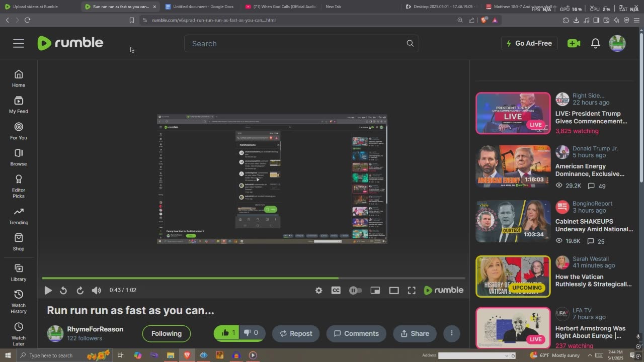Dislike the video with thumbs down
The height and width of the screenshot is (362, 644).
(252, 333)
